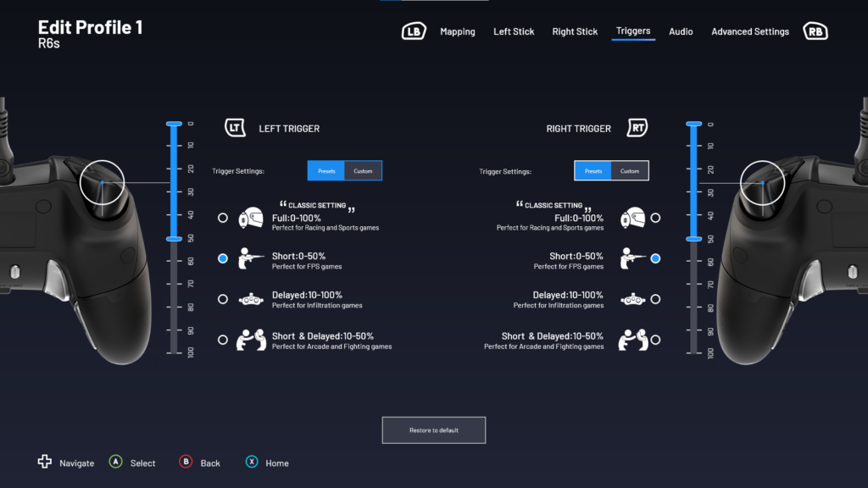Switch to the Mapping tab
The height and width of the screenshot is (488, 868).
click(x=458, y=31)
